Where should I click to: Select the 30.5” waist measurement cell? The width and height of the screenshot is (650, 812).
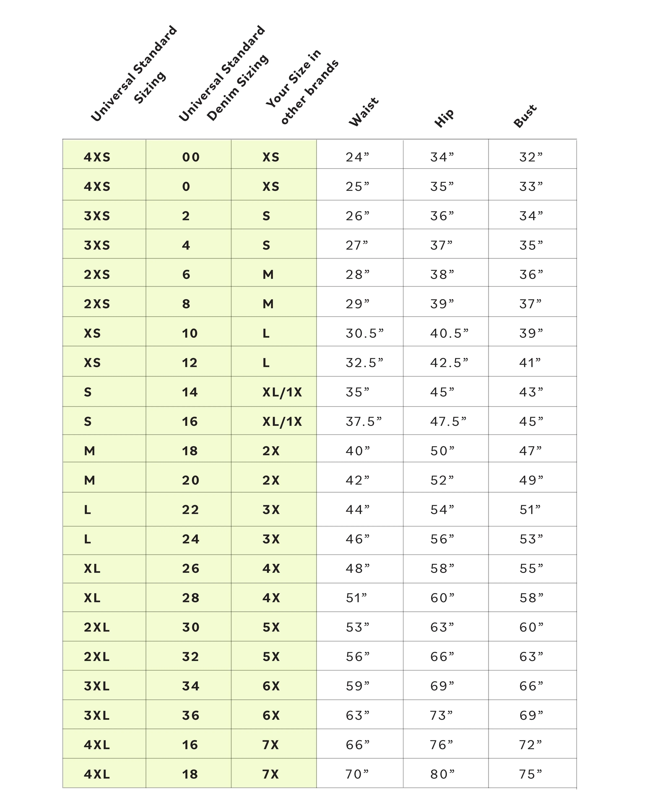pyautogui.click(x=364, y=333)
